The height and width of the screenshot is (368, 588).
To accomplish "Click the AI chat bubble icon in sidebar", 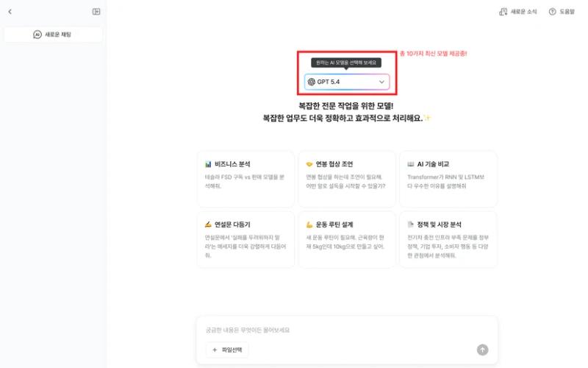I will tap(37, 35).
